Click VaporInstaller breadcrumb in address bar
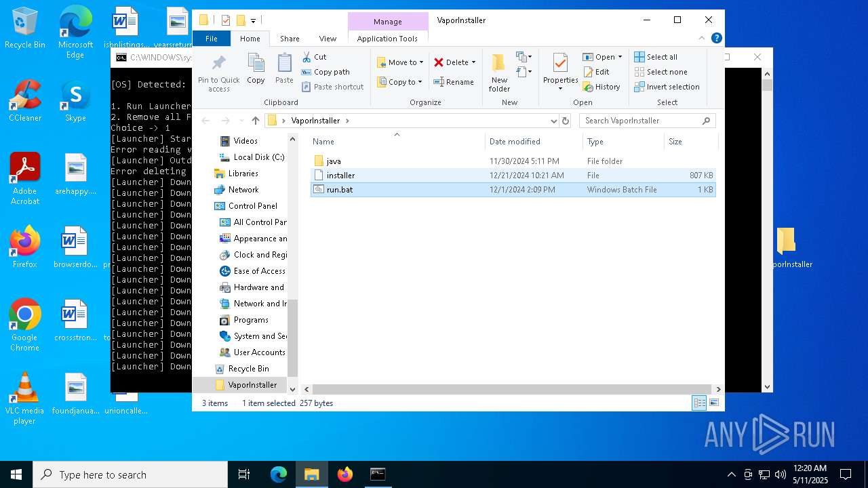The width and height of the screenshot is (868, 488). click(x=315, y=121)
